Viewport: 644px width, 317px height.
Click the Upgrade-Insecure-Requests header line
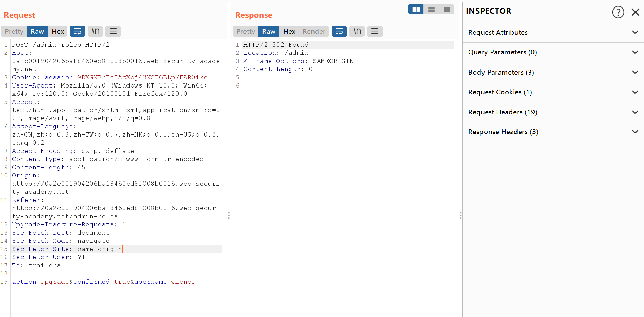(x=69, y=224)
